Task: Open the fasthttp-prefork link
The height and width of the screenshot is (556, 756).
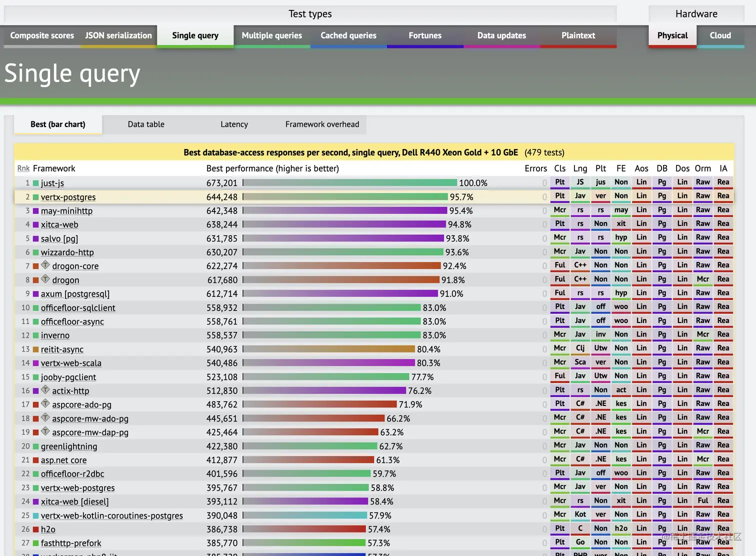Action: pyautogui.click(x=71, y=543)
